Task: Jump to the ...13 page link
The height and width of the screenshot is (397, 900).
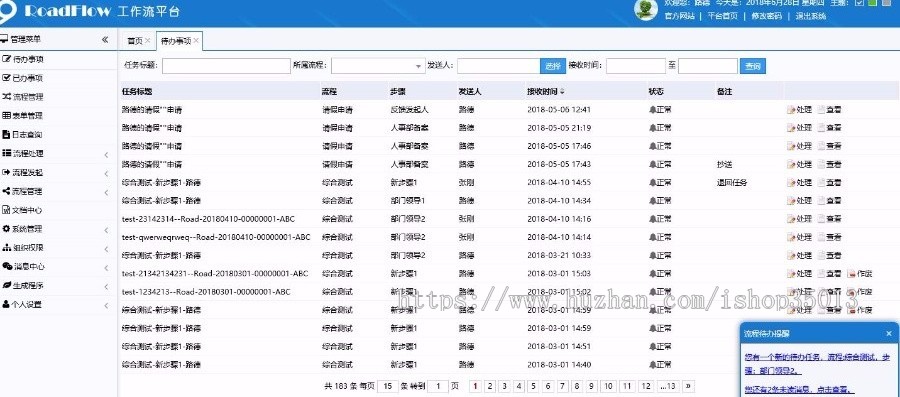Action: click(x=668, y=387)
